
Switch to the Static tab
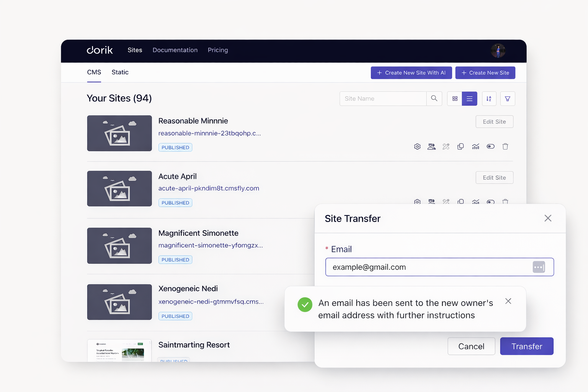120,72
